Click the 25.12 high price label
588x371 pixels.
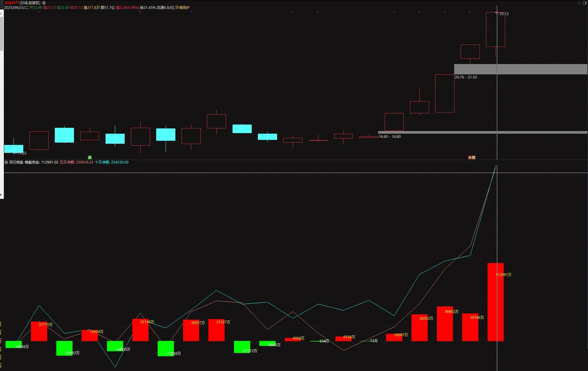coord(504,14)
